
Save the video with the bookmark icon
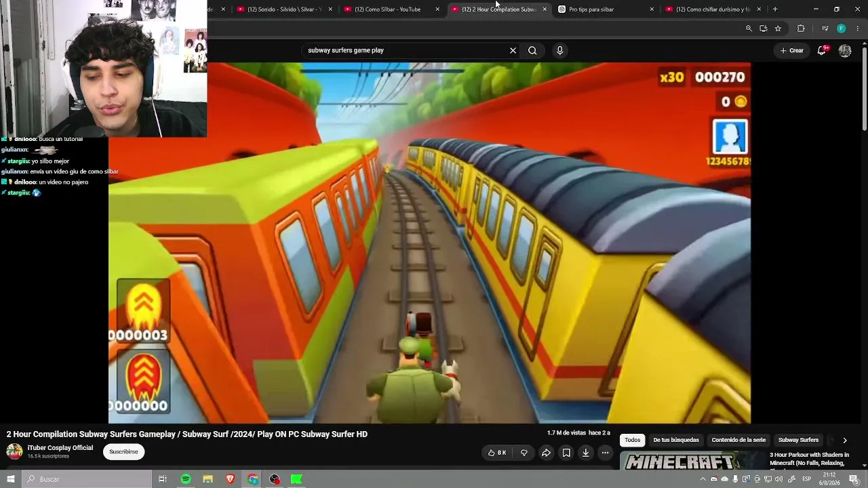[566, 453]
